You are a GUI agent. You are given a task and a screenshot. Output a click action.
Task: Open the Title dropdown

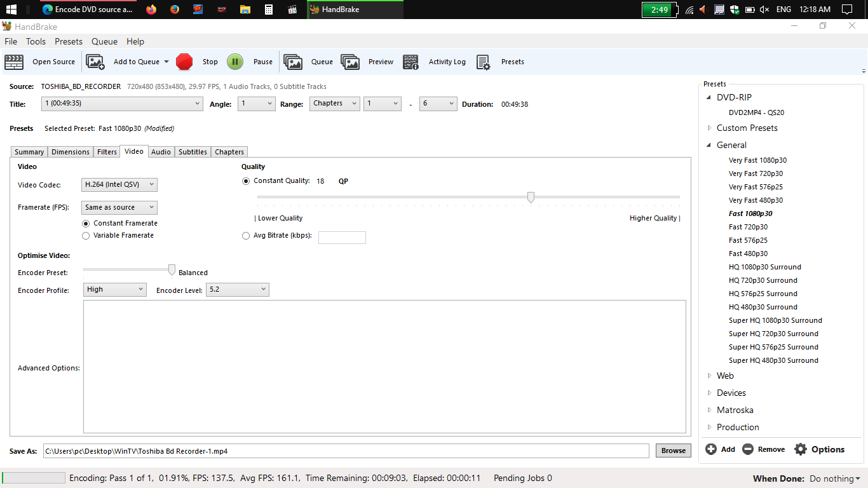[x=122, y=104]
